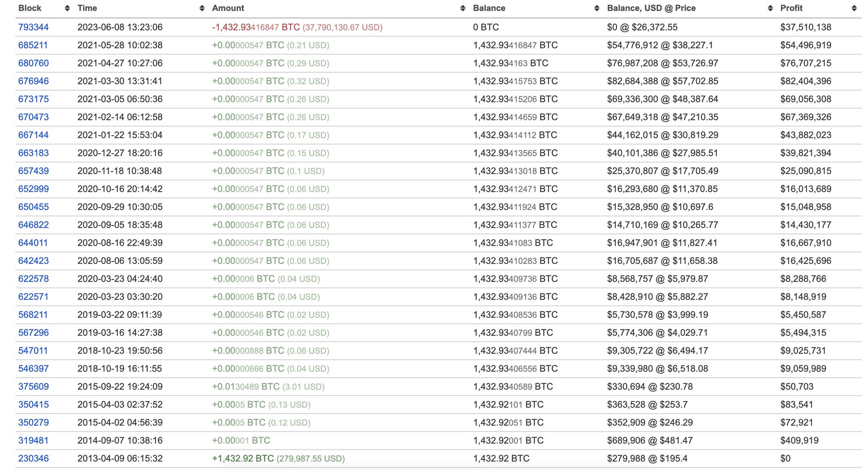This screenshot has height=470, width=868.
Task: Open block 673175 link
Action: pyautogui.click(x=33, y=100)
